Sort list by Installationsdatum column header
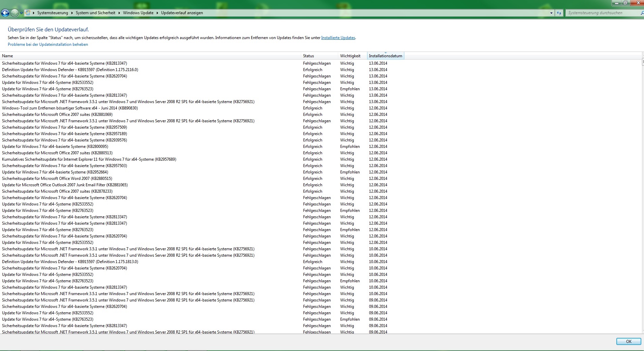This screenshot has height=351, width=644. pyautogui.click(x=385, y=56)
